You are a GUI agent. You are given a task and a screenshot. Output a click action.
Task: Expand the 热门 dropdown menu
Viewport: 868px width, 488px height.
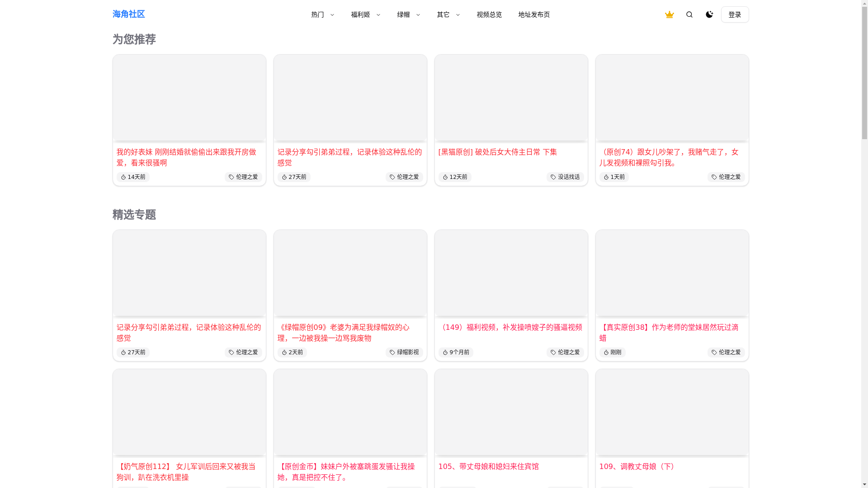322,14
